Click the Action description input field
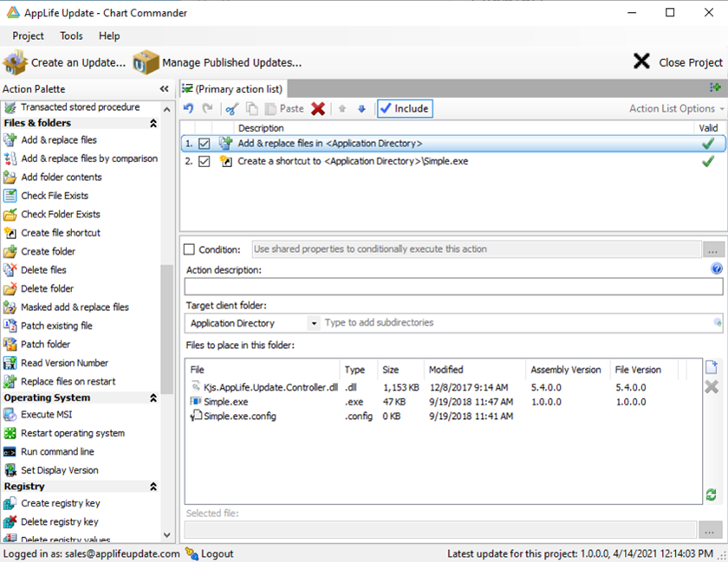The image size is (728, 562). pyautogui.click(x=453, y=287)
